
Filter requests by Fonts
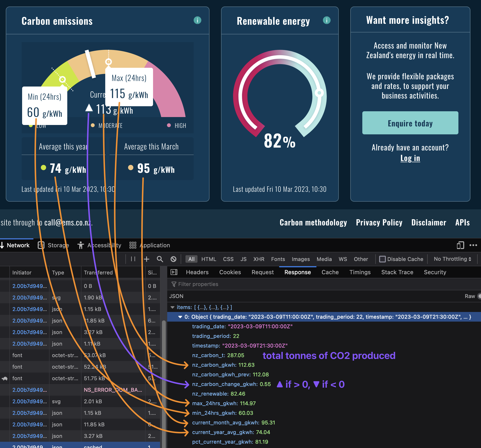pyautogui.click(x=278, y=259)
